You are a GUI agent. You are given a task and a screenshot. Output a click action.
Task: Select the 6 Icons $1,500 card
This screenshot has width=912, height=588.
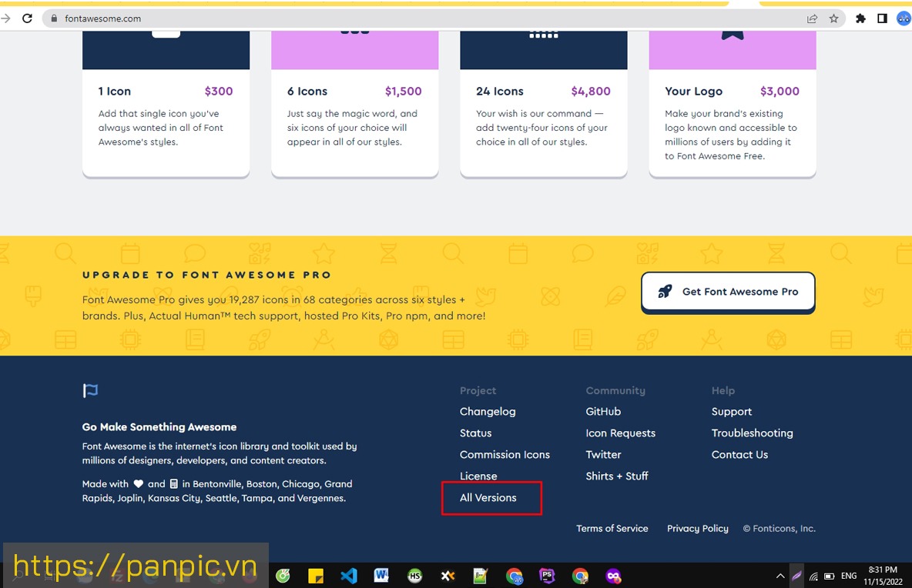355,105
